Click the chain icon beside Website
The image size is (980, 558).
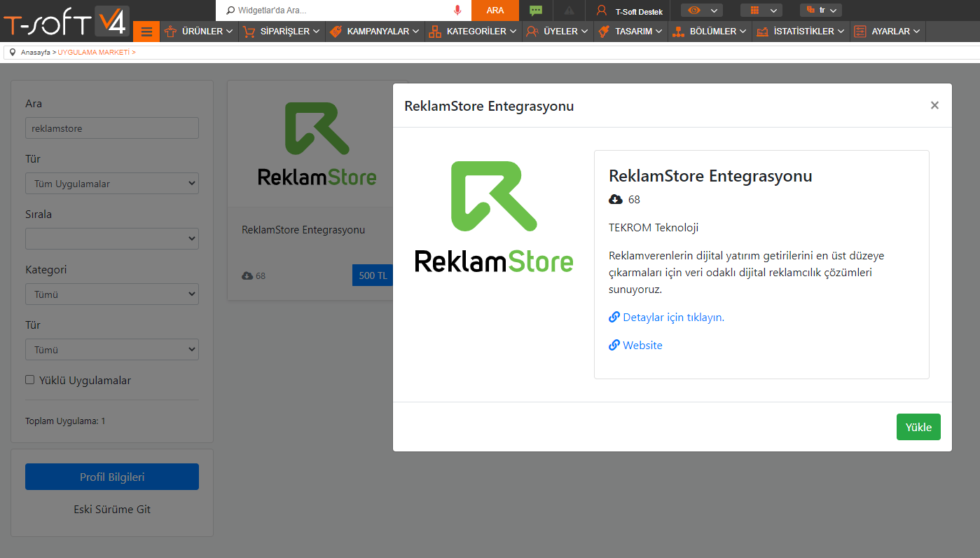click(614, 345)
